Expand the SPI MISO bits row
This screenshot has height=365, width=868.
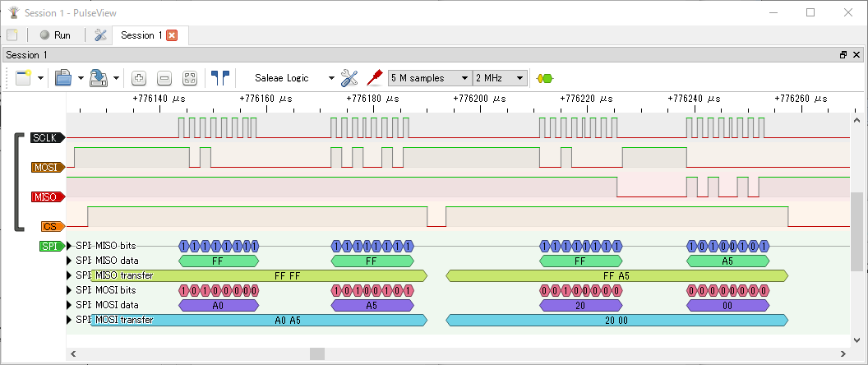point(69,246)
